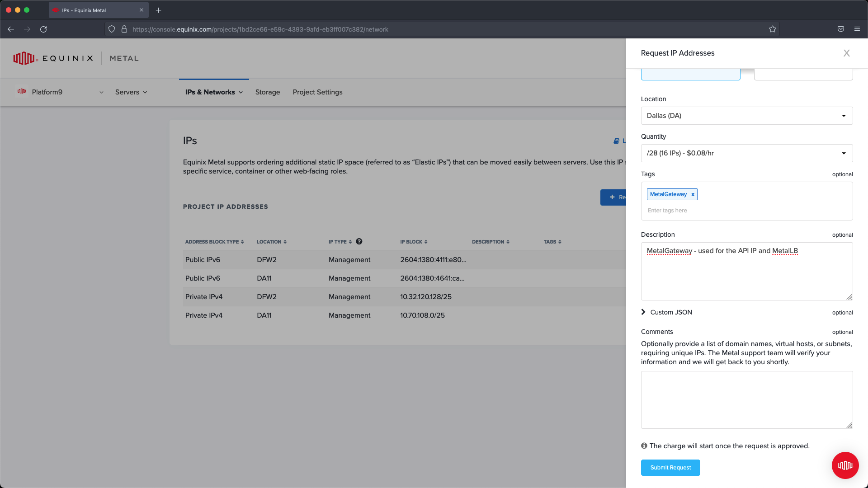Click the browser back arrow
Viewport: 868px width, 488px height.
[11, 29]
